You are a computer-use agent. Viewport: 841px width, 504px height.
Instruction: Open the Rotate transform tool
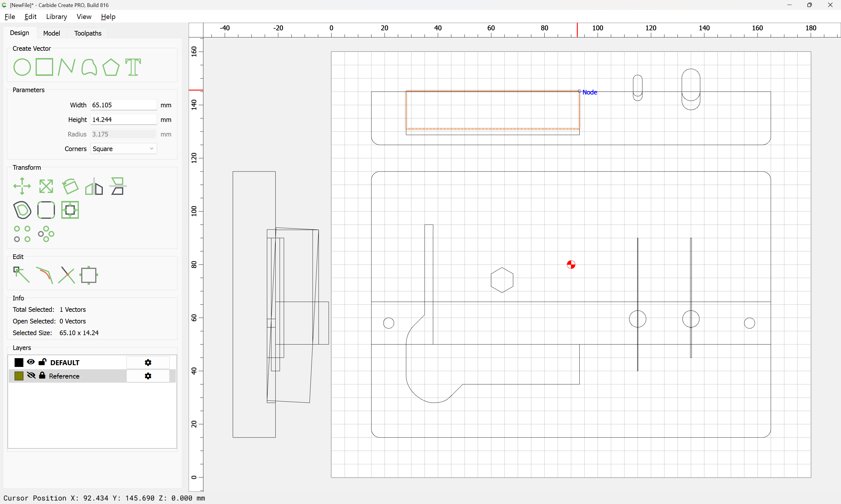coord(70,186)
